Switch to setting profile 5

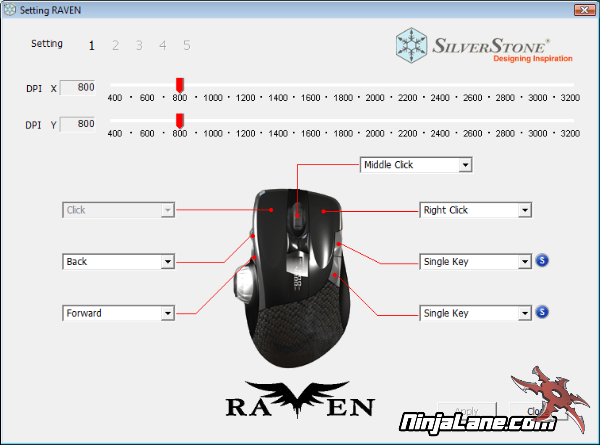coord(186,46)
